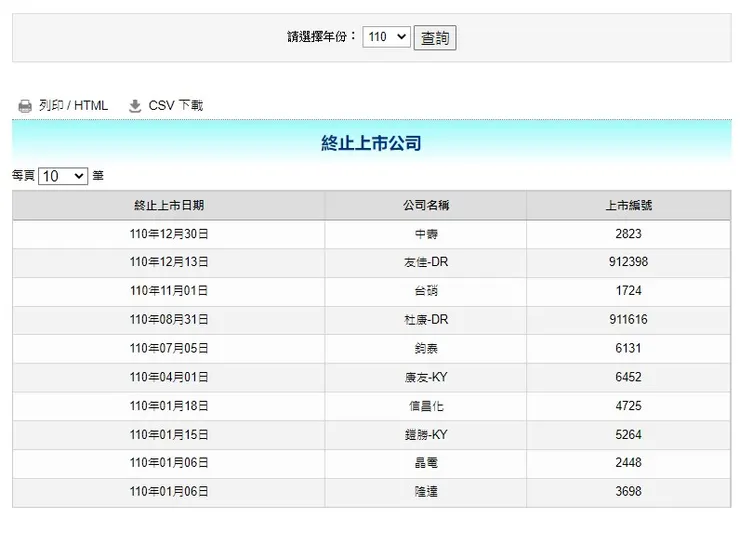Select the company name 晶電
740x533 pixels.
[x=426, y=463]
